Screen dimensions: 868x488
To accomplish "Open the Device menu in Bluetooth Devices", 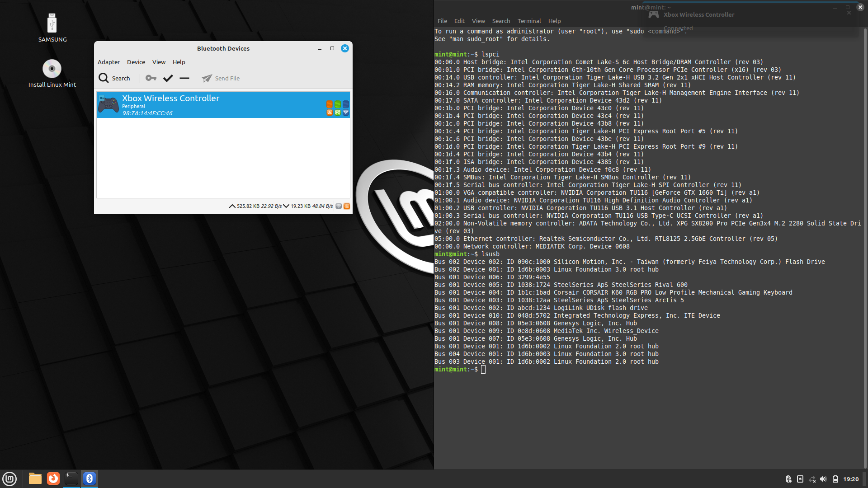I will 136,62.
